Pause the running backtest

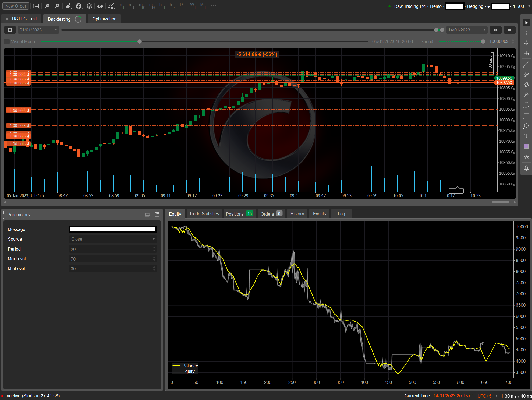(x=495, y=30)
